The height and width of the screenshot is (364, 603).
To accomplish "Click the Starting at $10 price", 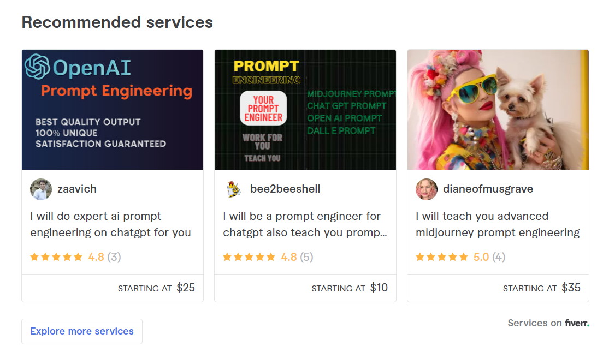I will click(x=350, y=288).
